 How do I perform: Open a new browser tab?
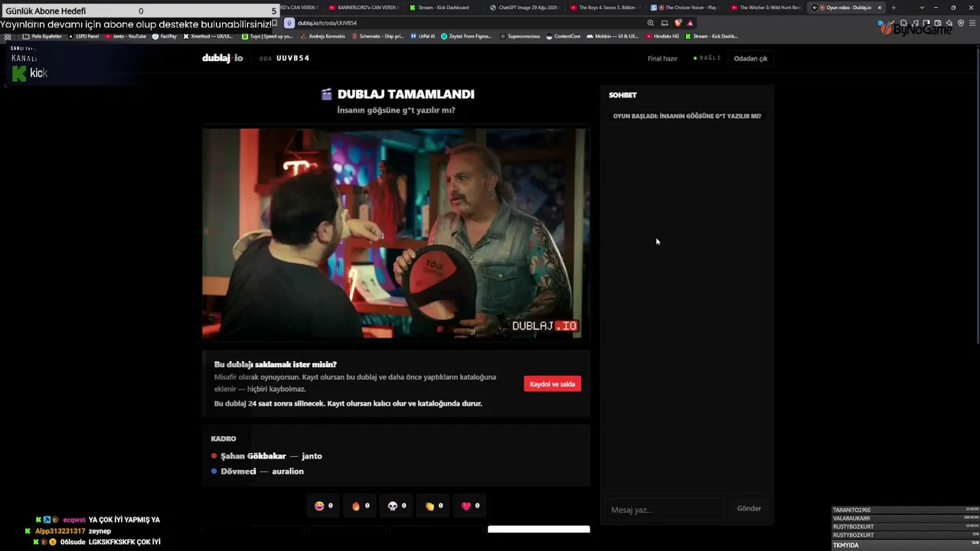click(x=893, y=8)
